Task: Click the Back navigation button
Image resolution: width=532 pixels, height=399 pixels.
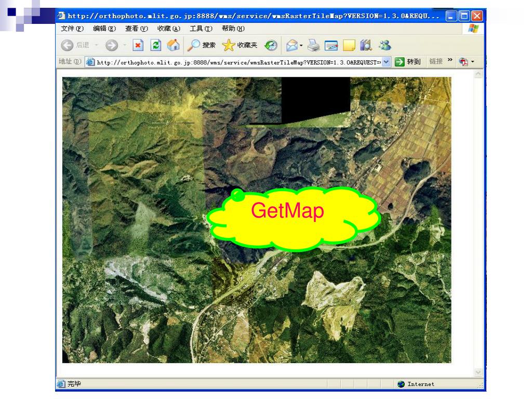Action: [x=68, y=45]
